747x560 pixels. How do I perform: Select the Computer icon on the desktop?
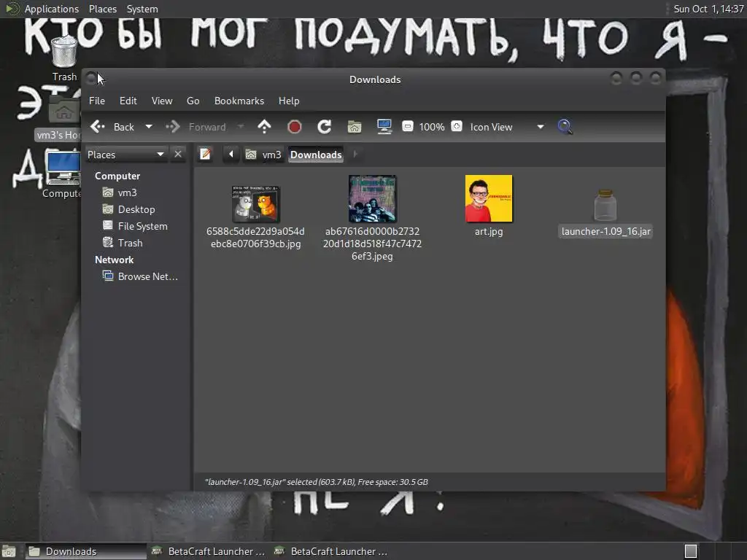click(63, 168)
